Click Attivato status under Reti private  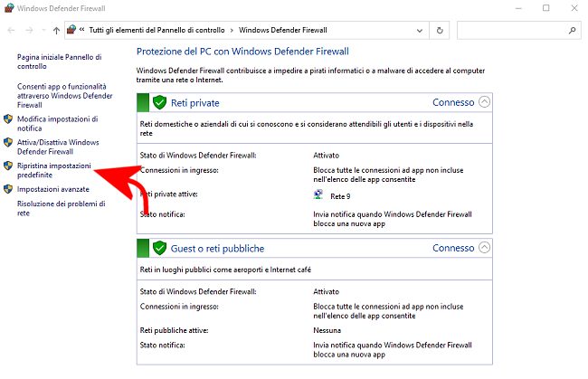(326, 156)
